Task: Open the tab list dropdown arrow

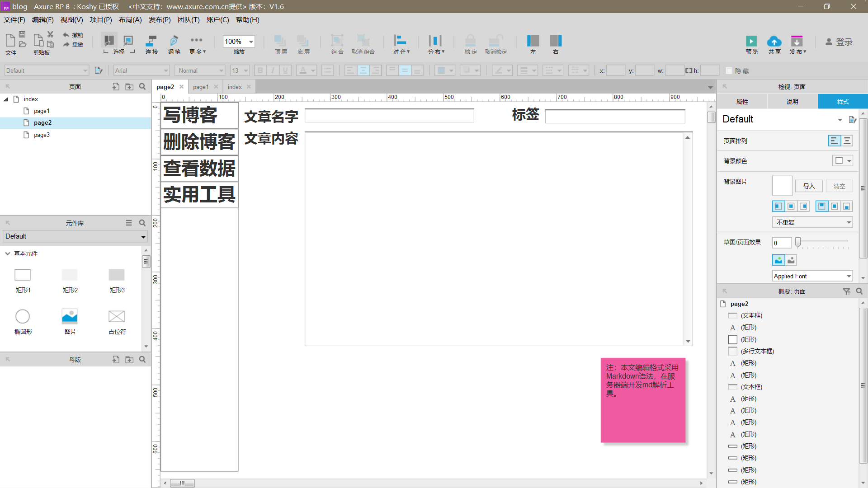Action: (x=710, y=88)
